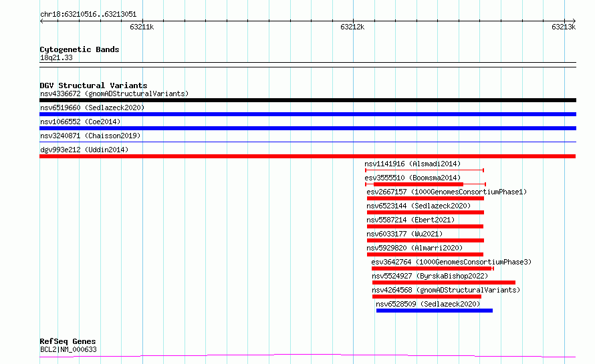Screen dimensions: 595x364
Task: Open the nsv6528509 (Sedlazeck2020) label
Action: tap(428, 304)
